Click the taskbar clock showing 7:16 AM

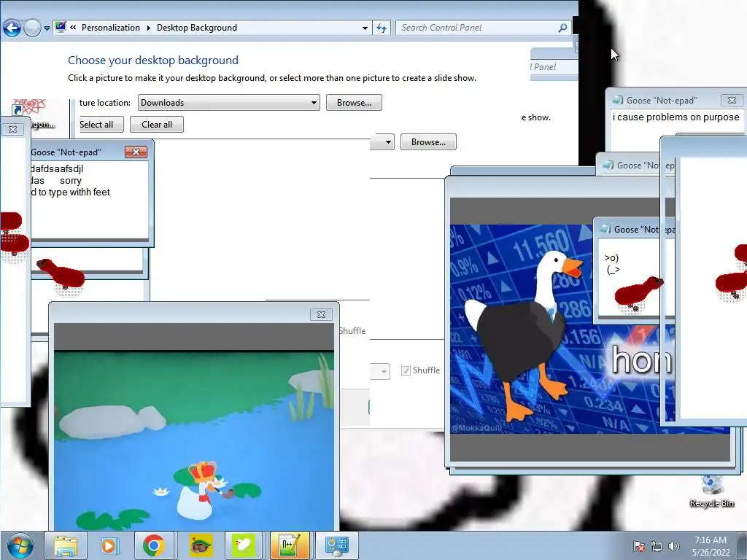click(x=711, y=545)
